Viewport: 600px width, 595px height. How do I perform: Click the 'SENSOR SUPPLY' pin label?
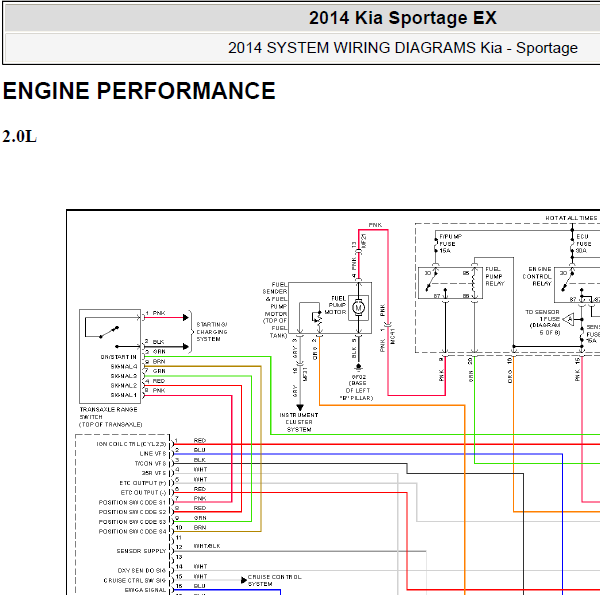pos(141,551)
